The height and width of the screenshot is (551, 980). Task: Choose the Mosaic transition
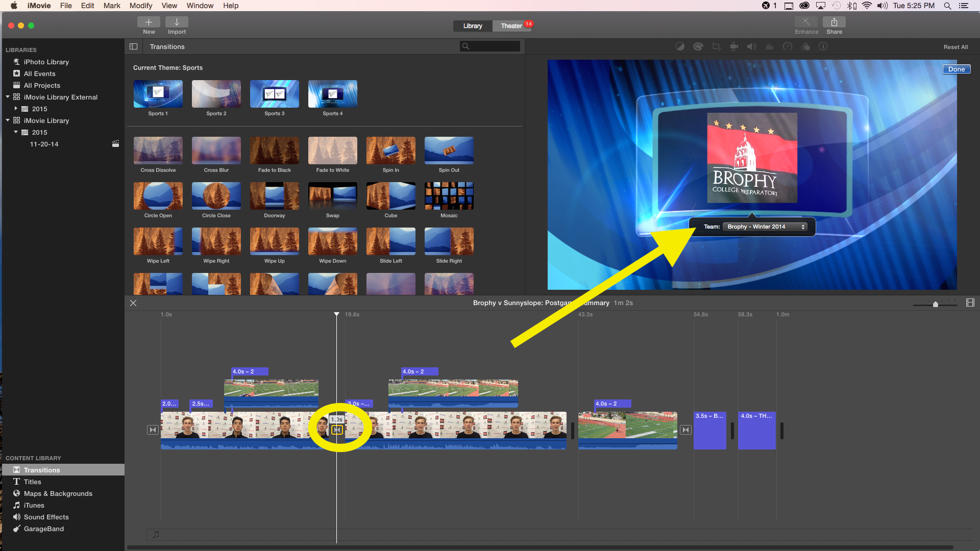[449, 196]
